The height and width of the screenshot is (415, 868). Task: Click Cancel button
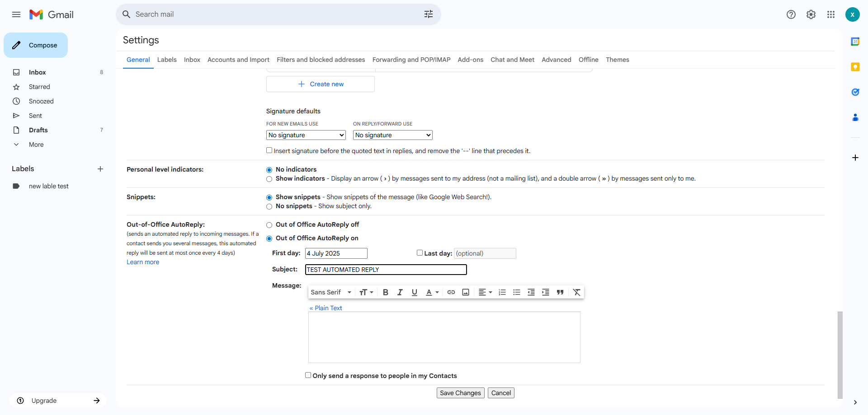pos(501,393)
